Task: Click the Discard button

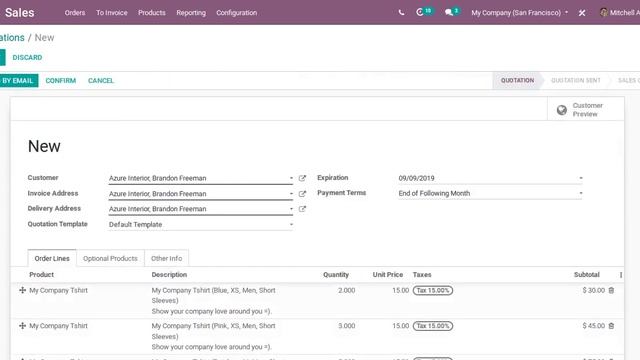Action: (x=27, y=58)
